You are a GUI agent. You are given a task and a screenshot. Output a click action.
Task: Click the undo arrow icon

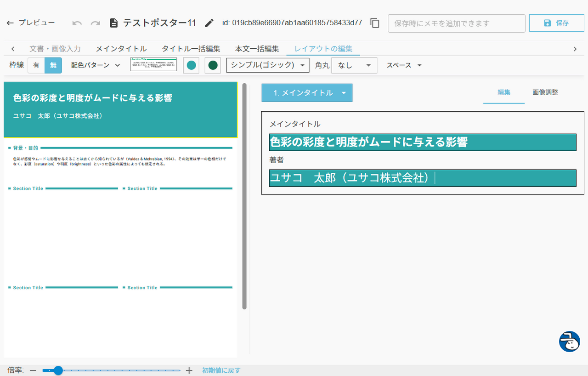pyautogui.click(x=77, y=23)
